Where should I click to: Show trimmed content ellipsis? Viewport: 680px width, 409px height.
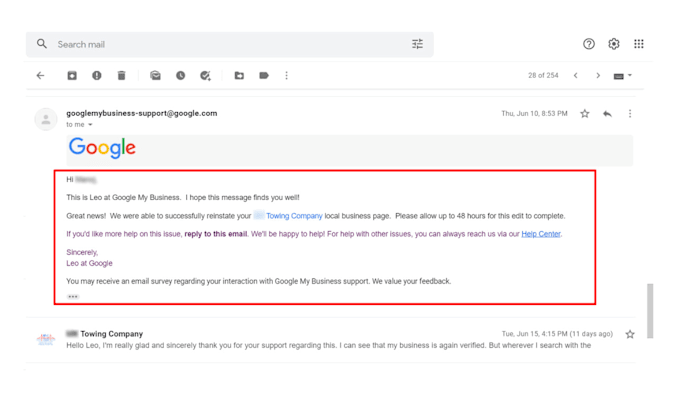pos(73,297)
